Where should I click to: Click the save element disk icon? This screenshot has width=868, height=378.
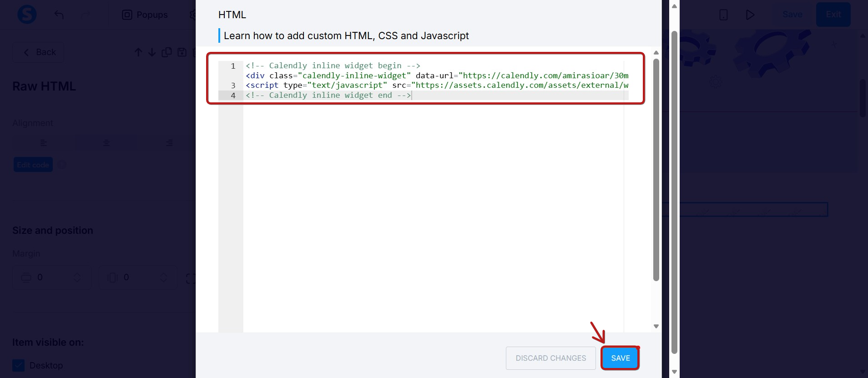pos(182,52)
